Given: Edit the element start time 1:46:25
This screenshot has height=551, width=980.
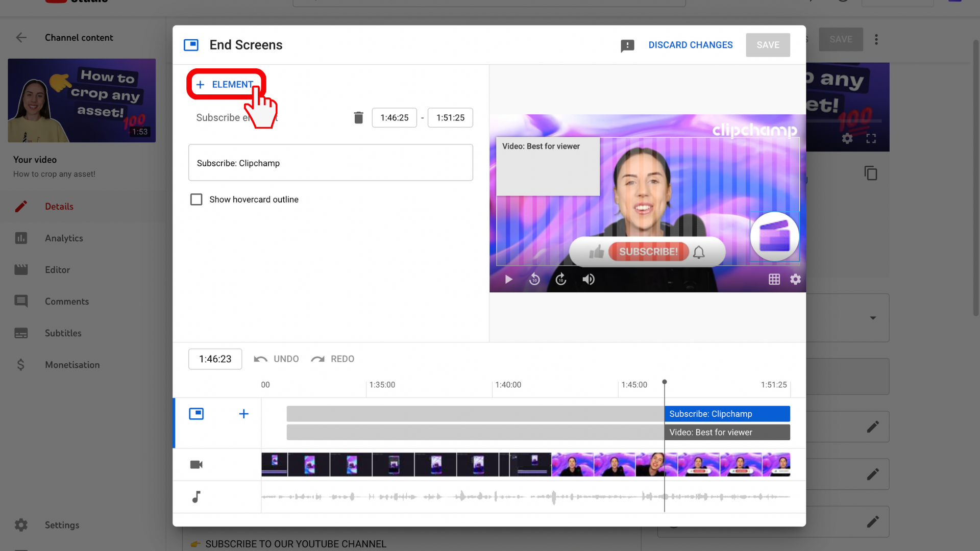Looking at the screenshot, I should tap(395, 117).
